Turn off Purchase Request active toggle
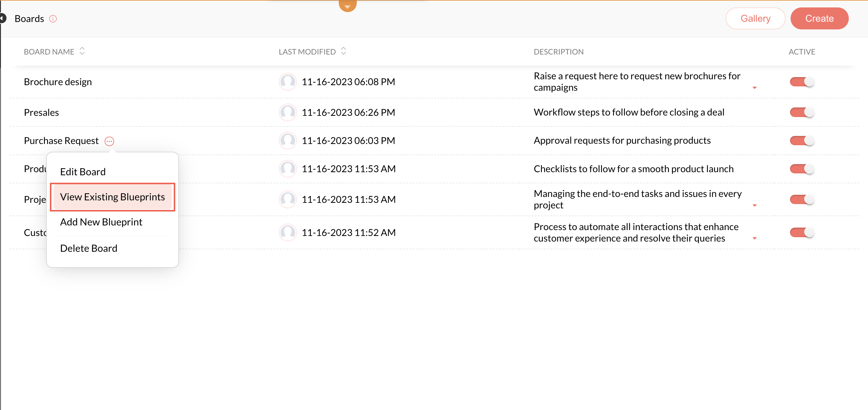This screenshot has width=868, height=410. [x=802, y=141]
